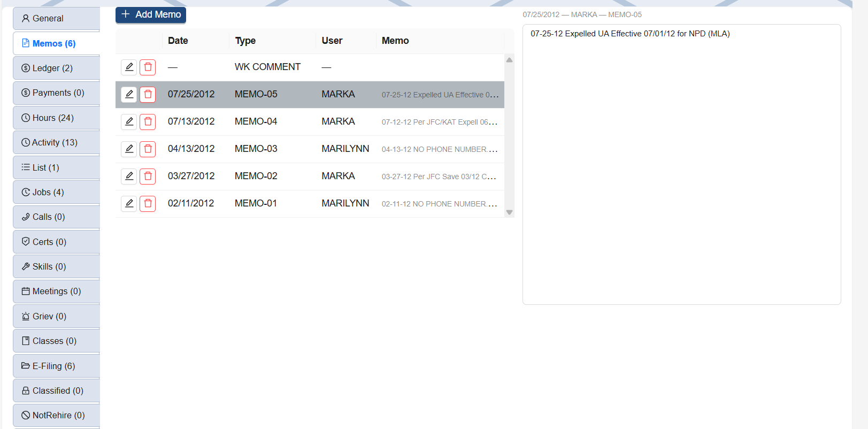View the Certs (0) tab
The image size is (868, 429).
(56, 242)
